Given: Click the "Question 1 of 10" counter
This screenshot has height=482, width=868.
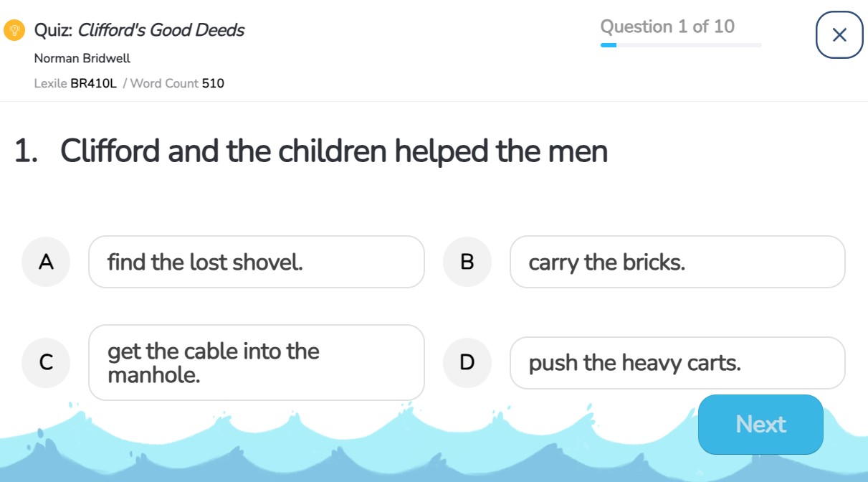Looking at the screenshot, I should pos(667,27).
